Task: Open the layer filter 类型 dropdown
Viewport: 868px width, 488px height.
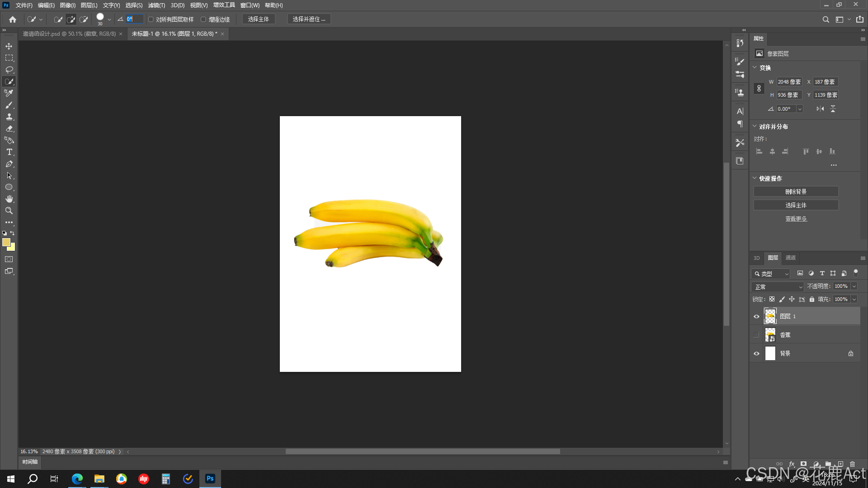Action: [771, 274]
